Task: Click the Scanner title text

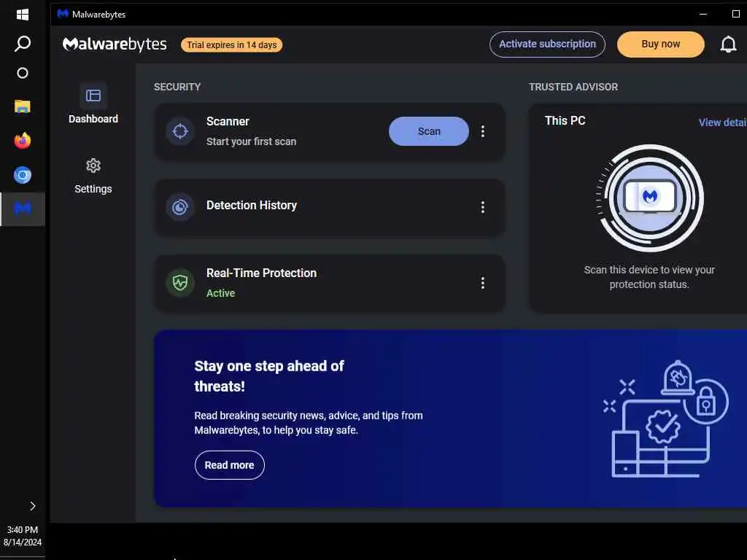Action: pos(228,122)
